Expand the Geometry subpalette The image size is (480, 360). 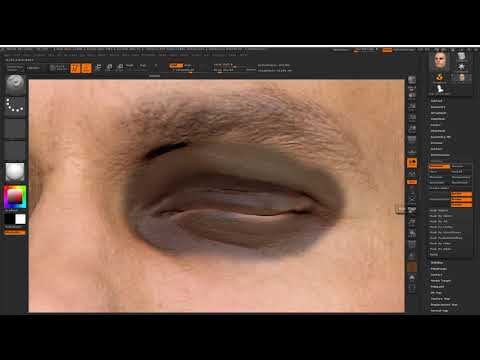[x=438, y=107]
